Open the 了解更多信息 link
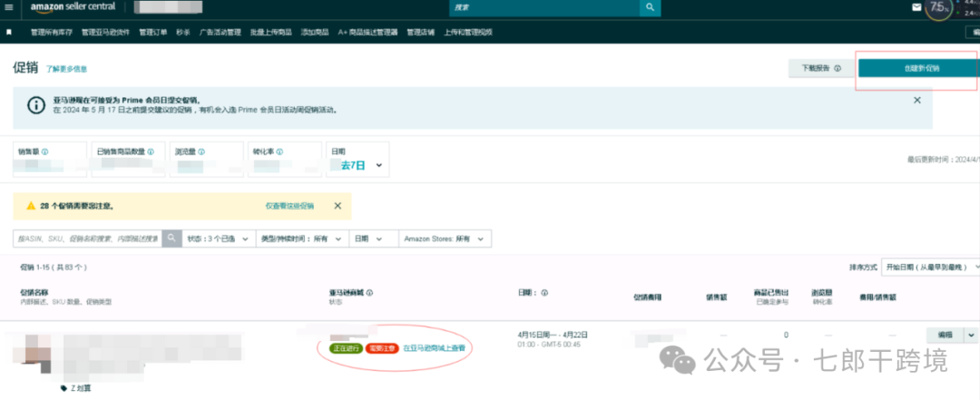Screen dimensions: 980x400 point(66,69)
